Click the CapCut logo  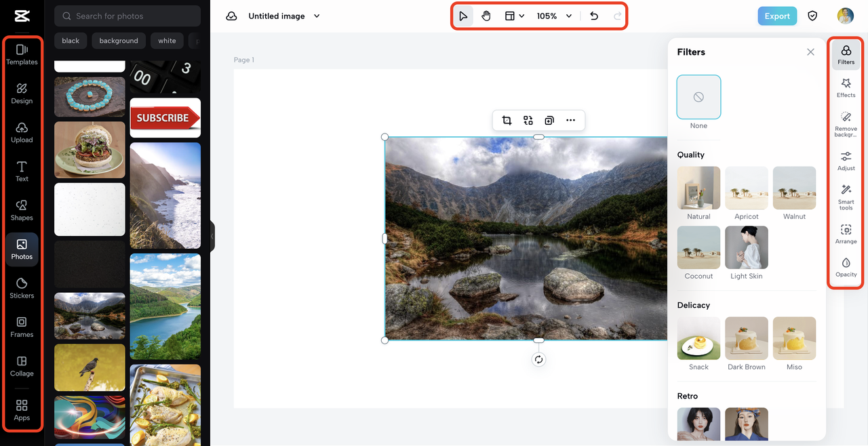tap(22, 15)
